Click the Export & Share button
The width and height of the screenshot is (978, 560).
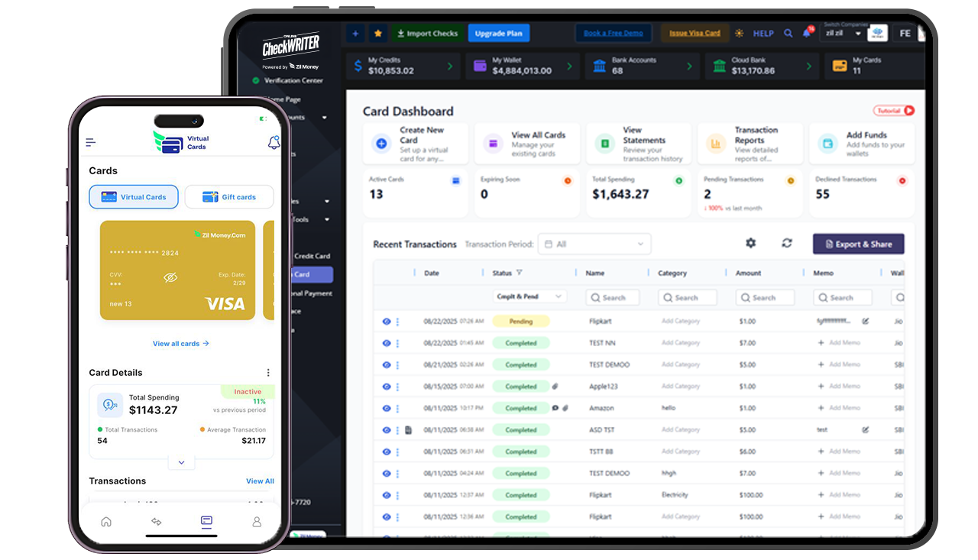pos(858,244)
